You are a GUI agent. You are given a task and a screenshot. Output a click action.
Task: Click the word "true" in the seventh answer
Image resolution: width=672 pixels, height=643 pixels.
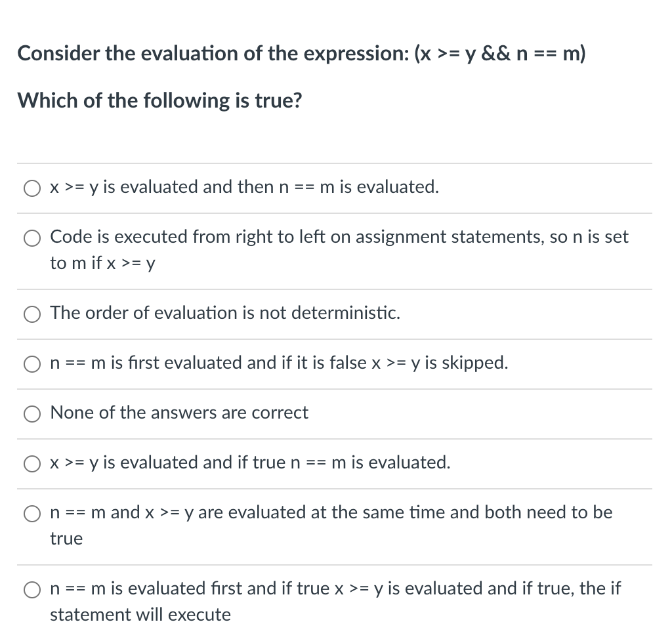click(x=66, y=538)
